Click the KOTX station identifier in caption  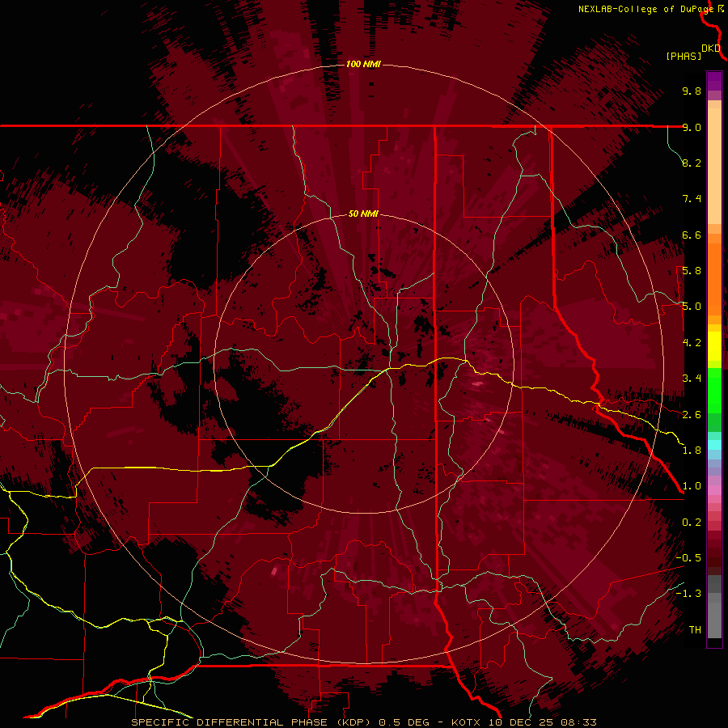click(467, 722)
